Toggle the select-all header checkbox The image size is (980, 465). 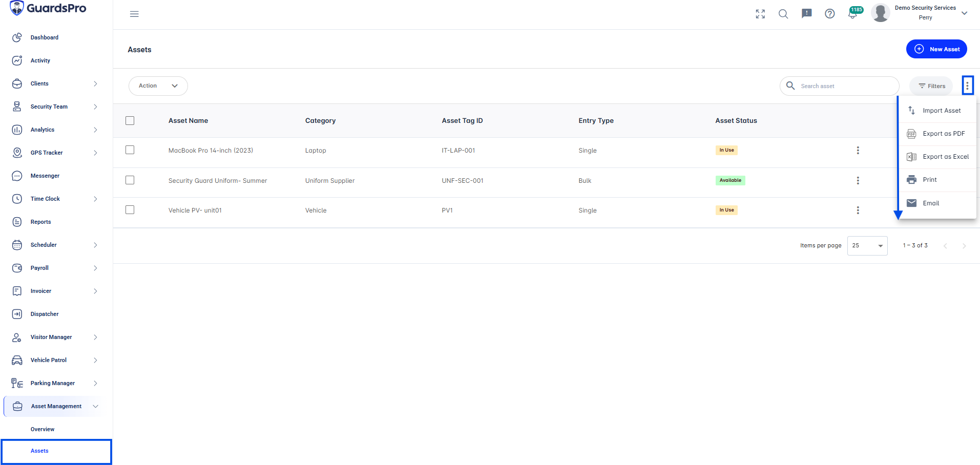[130, 120]
